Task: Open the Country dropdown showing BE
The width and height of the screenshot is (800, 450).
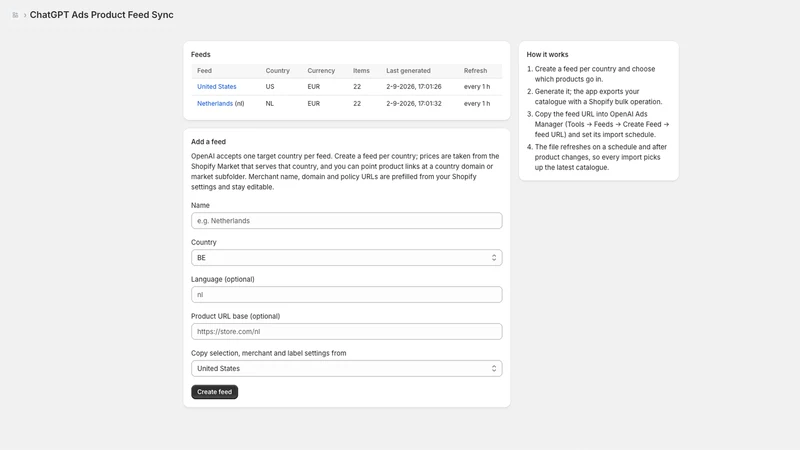Action: pos(346,258)
